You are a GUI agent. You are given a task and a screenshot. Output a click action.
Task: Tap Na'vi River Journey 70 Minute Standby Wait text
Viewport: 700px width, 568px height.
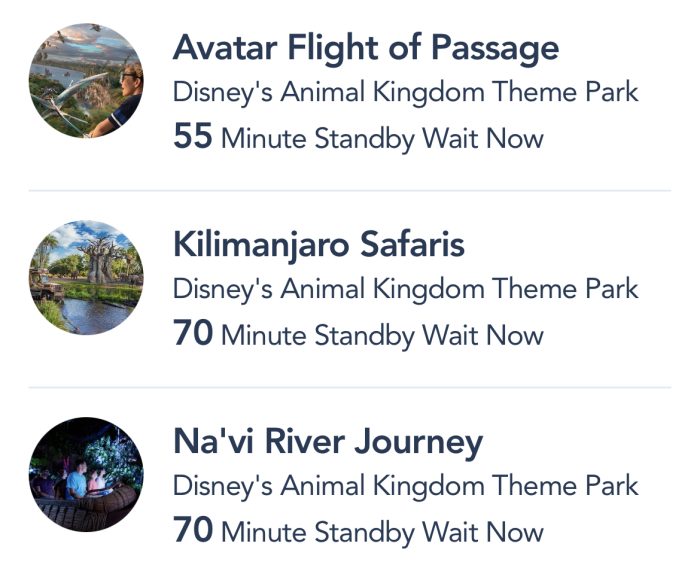click(358, 531)
